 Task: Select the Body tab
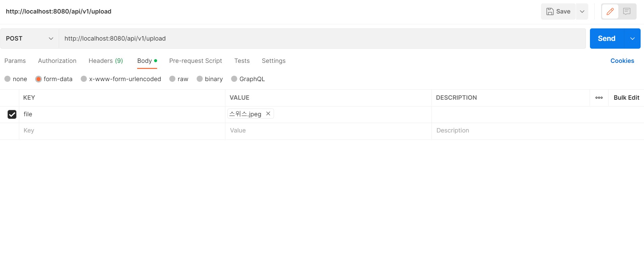[147, 61]
